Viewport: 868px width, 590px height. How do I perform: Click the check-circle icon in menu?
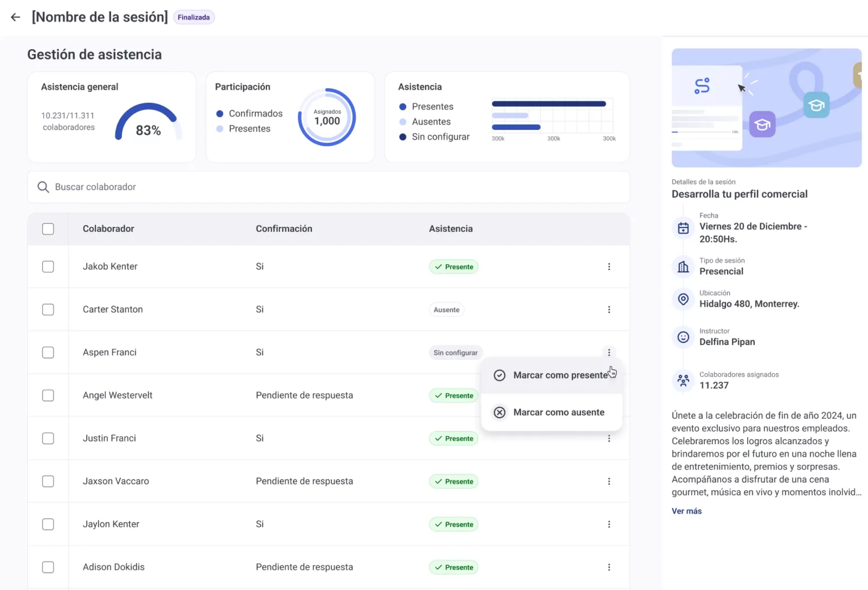pyautogui.click(x=500, y=375)
